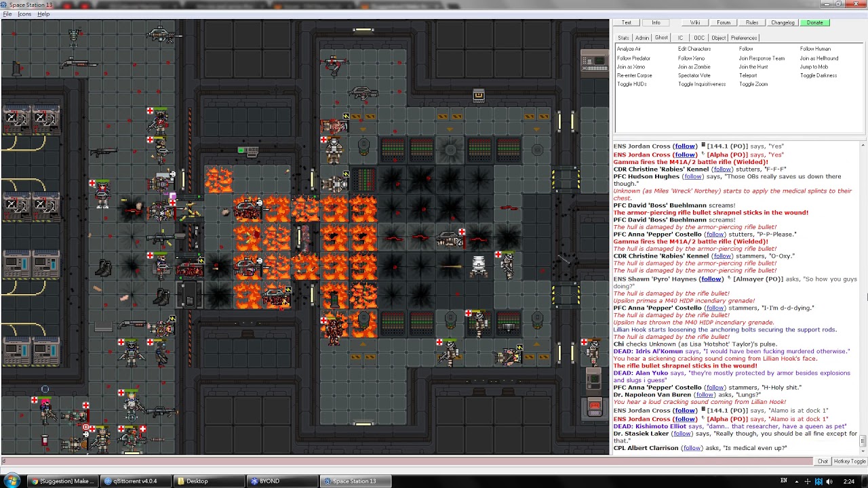Image resolution: width=868 pixels, height=488 pixels.
Task: Choose the Join the Hunt verb
Action: coord(753,66)
